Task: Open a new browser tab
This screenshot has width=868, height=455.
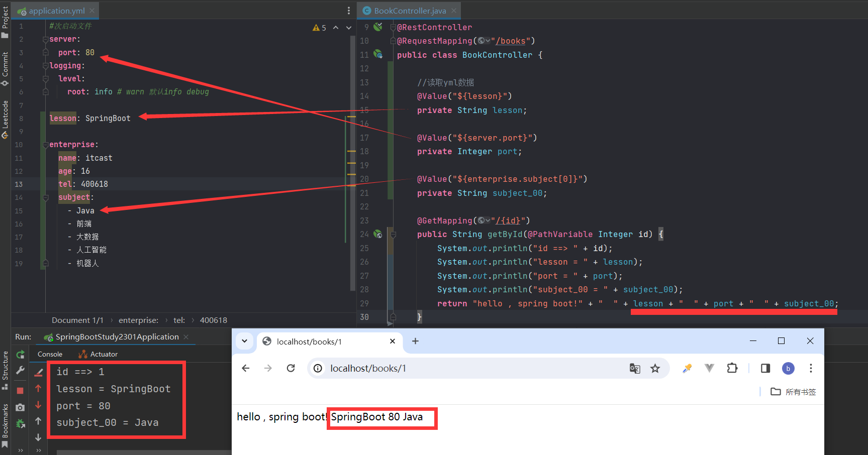Action: [x=415, y=341]
